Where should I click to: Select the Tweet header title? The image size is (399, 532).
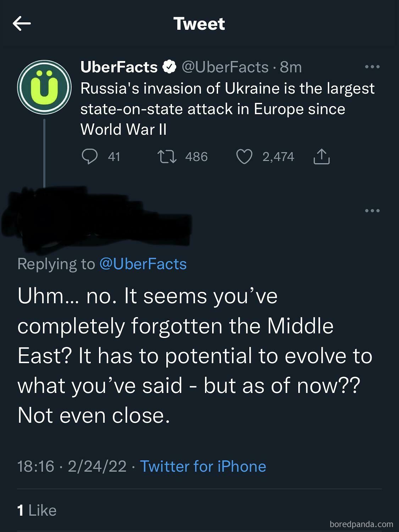coord(199,24)
